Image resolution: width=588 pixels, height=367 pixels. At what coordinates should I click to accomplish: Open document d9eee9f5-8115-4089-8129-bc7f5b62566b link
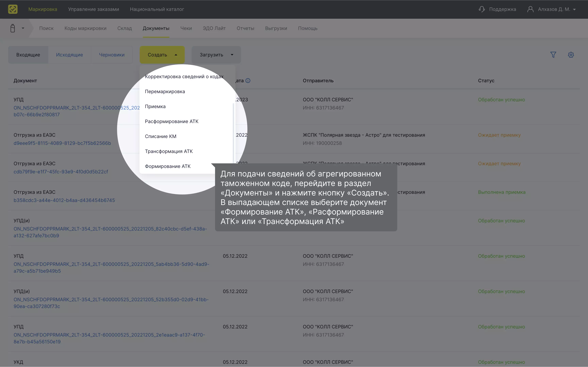[62, 143]
